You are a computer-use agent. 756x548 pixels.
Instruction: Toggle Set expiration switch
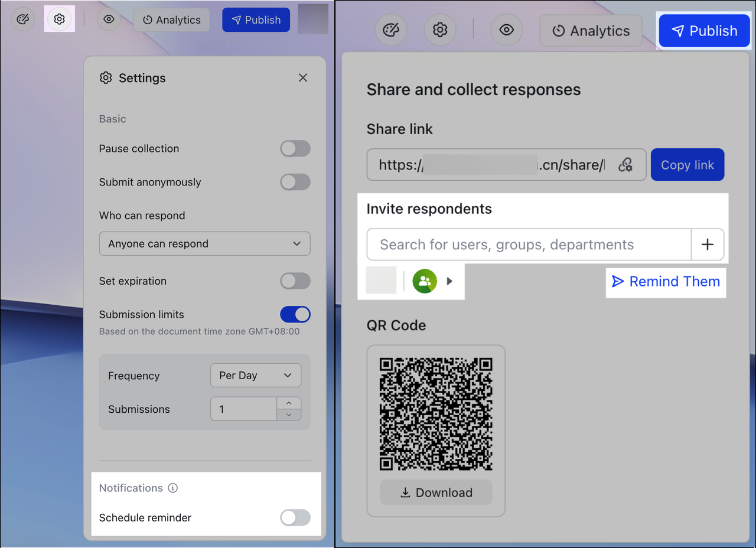[295, 281]
